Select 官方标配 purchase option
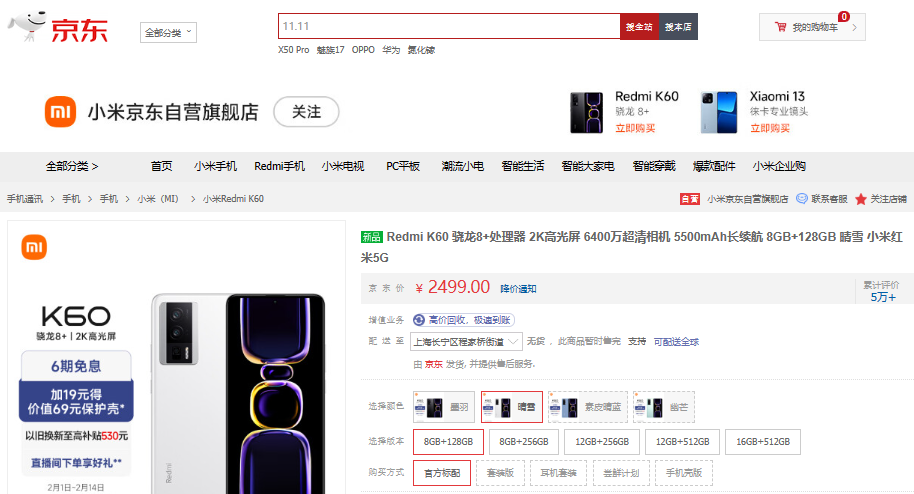914x494 pixels. [x=442, y=473]
